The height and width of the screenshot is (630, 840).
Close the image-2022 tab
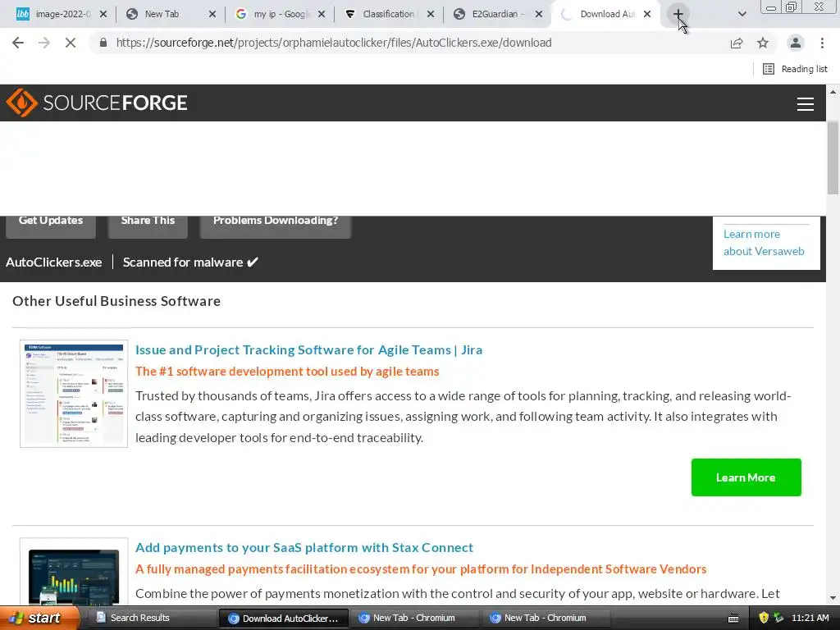[103, 14]
